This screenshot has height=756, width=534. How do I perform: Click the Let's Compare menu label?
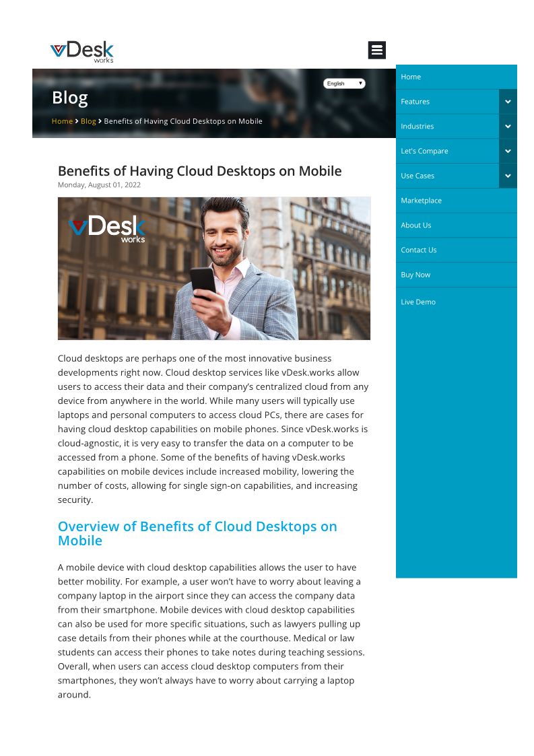click(424, 151)
